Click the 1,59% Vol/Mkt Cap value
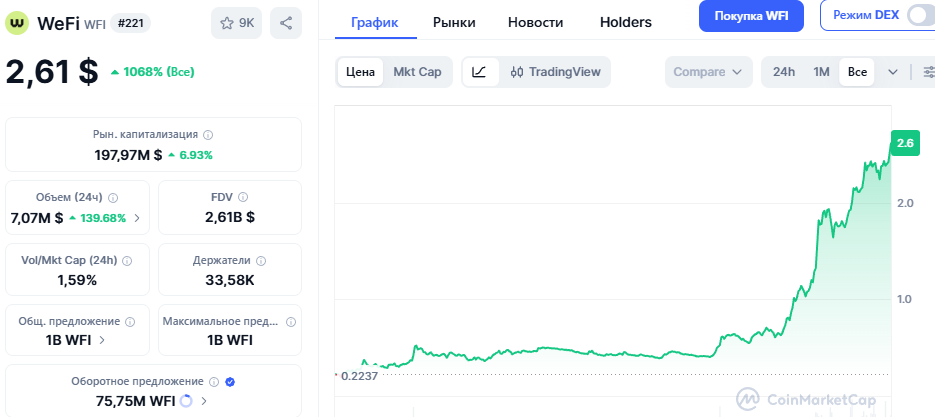The image size is (935, 417). tap(77, 280)
